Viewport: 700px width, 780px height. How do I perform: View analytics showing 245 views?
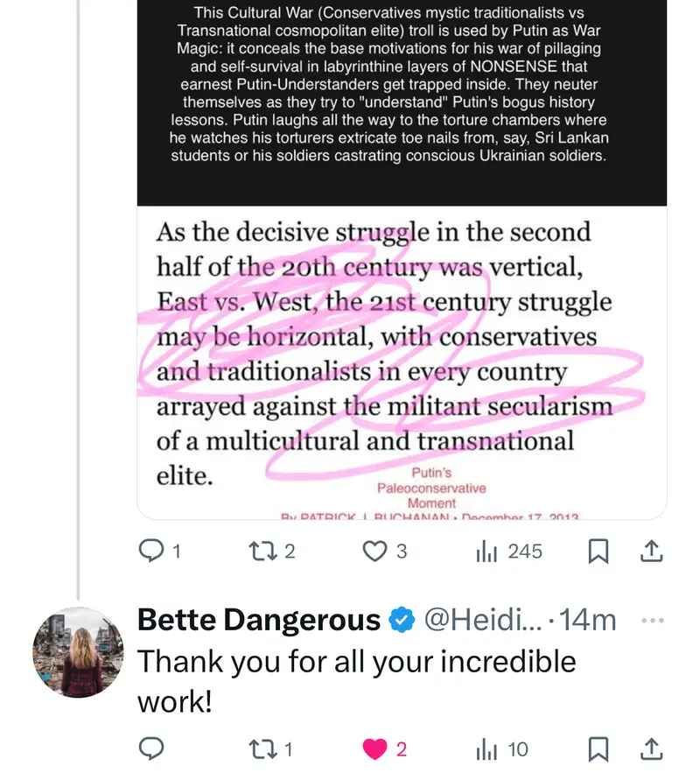coord(486,552)
